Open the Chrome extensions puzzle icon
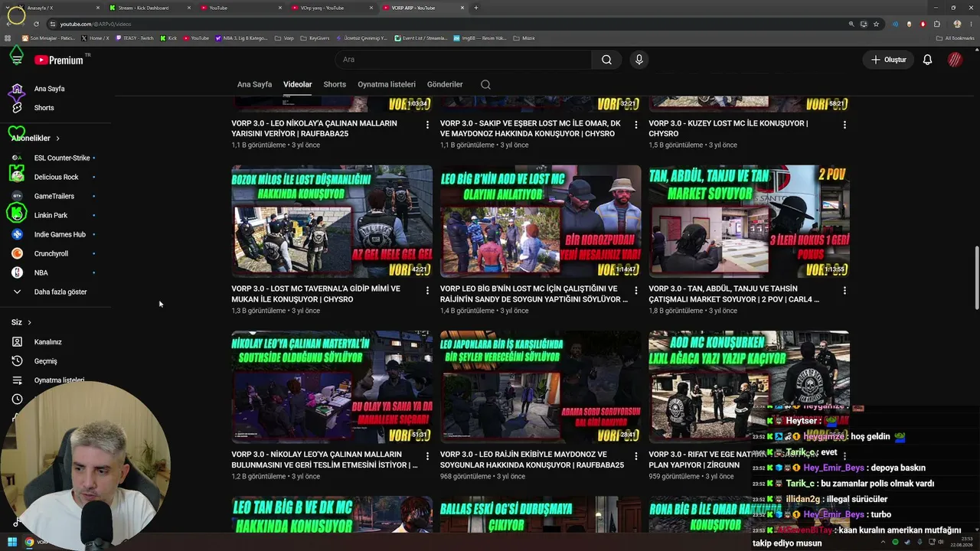The height and width of the screenshot is (551, 980). [x=936, y=24]
